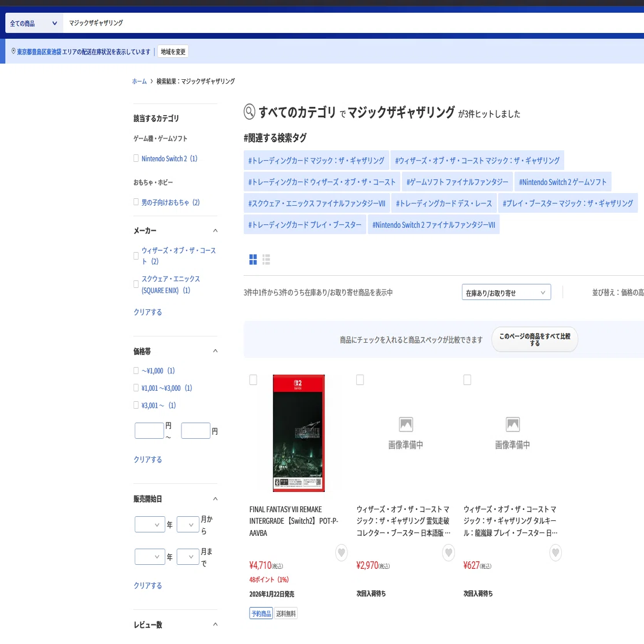Click the 48ポイント (1%) text

click(269, 579)
